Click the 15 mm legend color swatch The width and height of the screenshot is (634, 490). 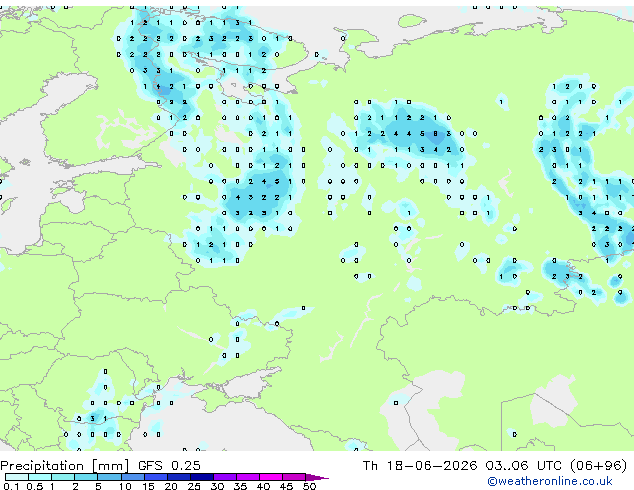pyautogui.click(x=155, y=477)
